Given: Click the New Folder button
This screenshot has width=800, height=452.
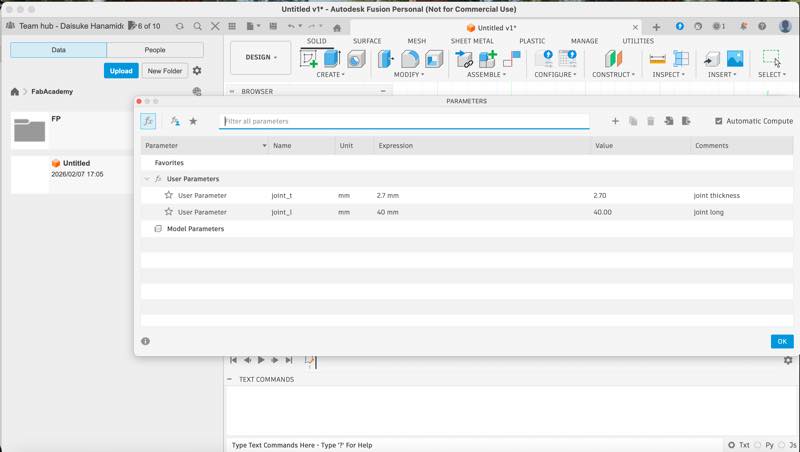Looking at the screenshot, I should tap(165, 71).
